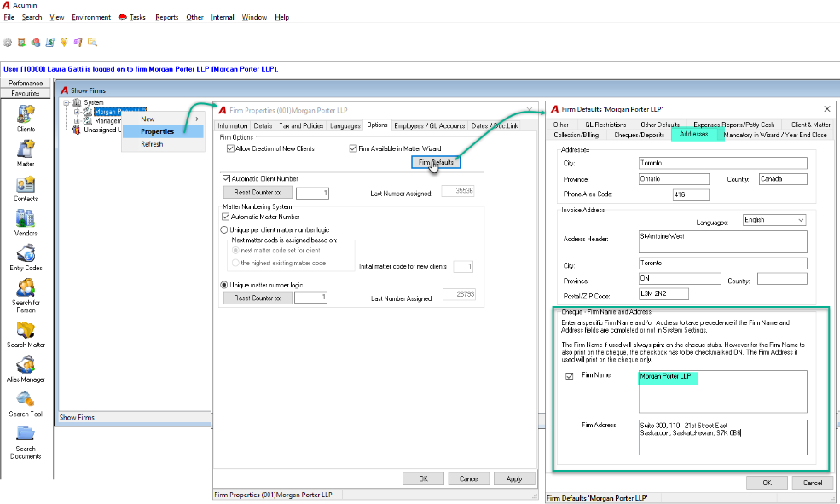This screenshot has height=504, width=840.
Task: Expand the Management firm tree node
Action: click(77, 121)
